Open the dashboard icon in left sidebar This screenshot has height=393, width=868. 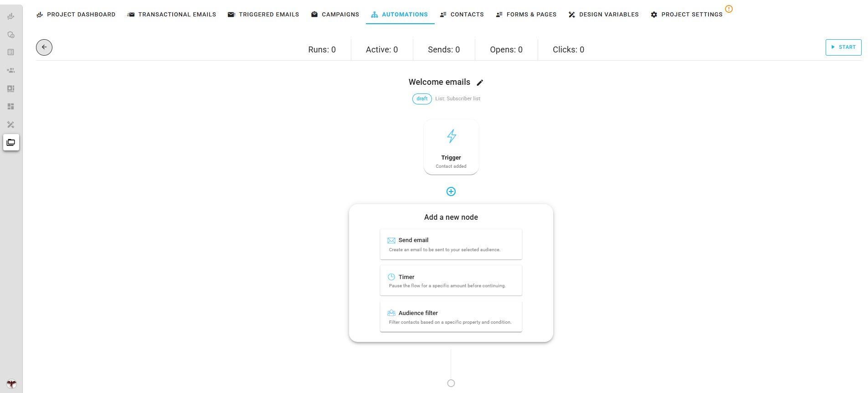click(x=11, y=16)
